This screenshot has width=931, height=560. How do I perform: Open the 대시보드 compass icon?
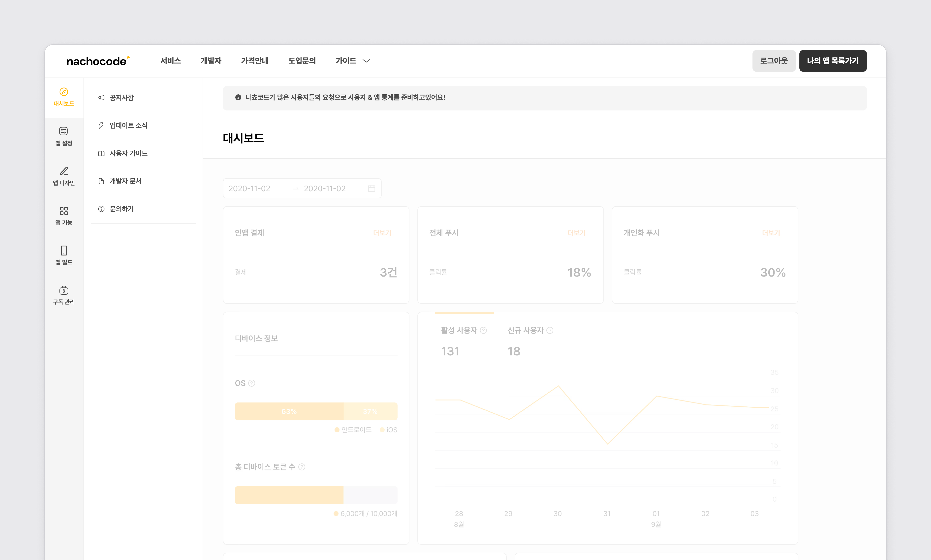click(64, 92)
